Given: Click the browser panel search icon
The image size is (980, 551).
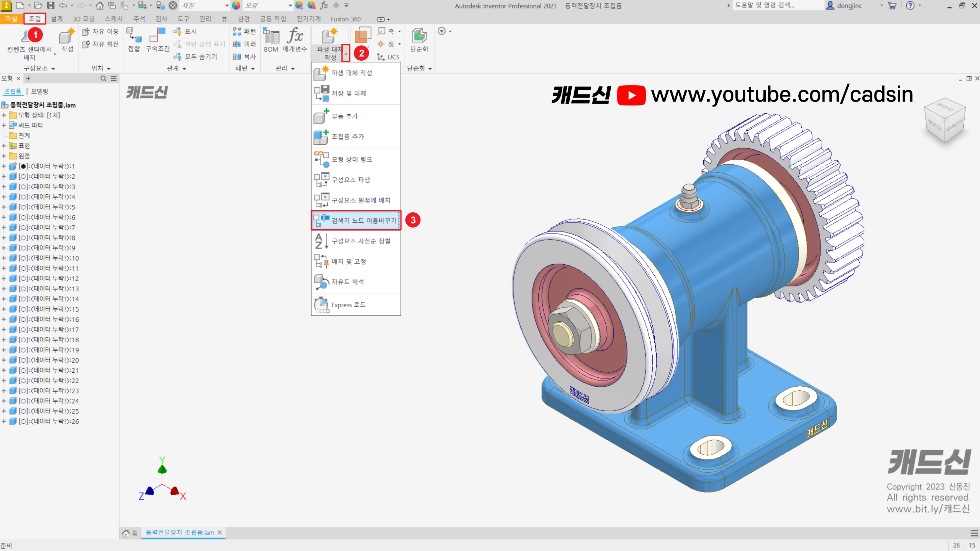Looking at the screenshot, I should (x=103, y=78).
